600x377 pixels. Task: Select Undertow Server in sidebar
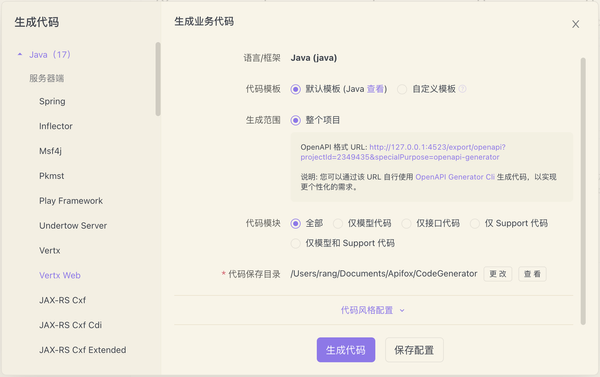[73, 226]
